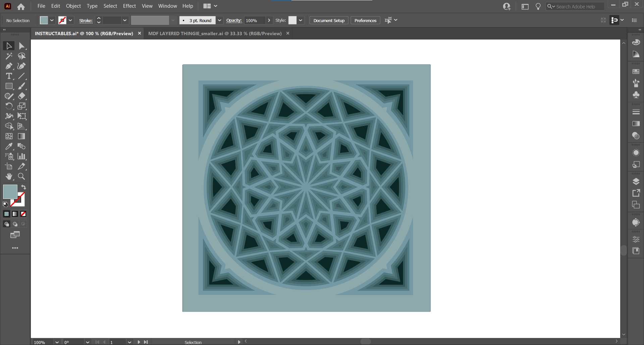644x345 pixels.
Task: Click the fill color swatch in the toolbar
Action: (x=10, y=192)
